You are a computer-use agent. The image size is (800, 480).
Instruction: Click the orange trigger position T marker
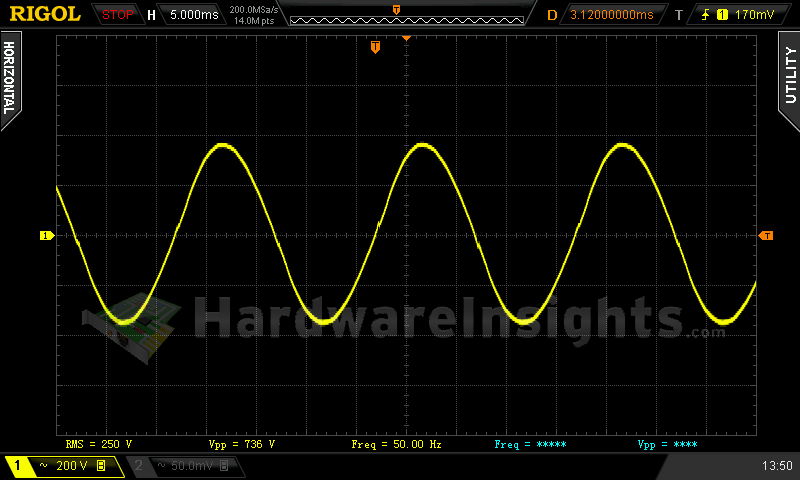(375, 47)
